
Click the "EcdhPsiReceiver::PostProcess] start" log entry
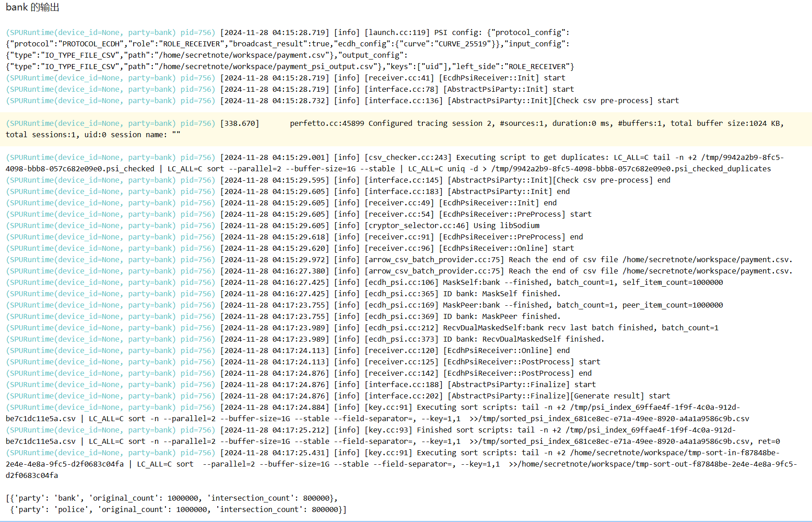521,362
